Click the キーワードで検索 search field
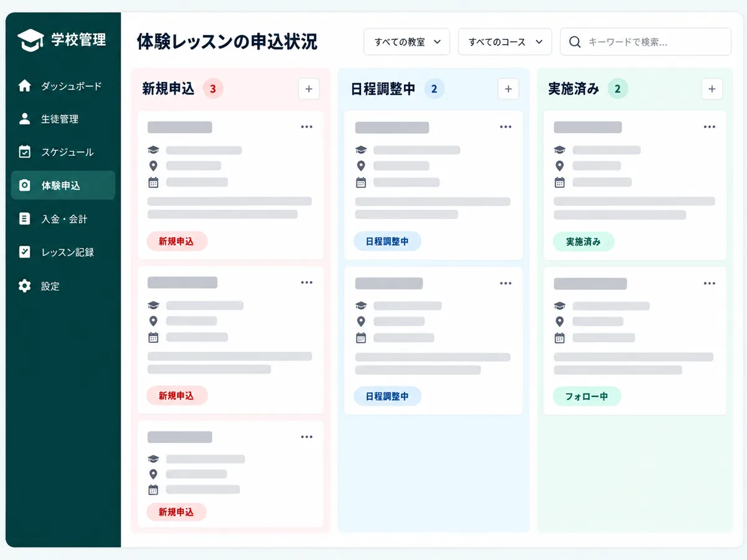The width and height of the screenshot is (747, 560). click(x=646, y=42)
